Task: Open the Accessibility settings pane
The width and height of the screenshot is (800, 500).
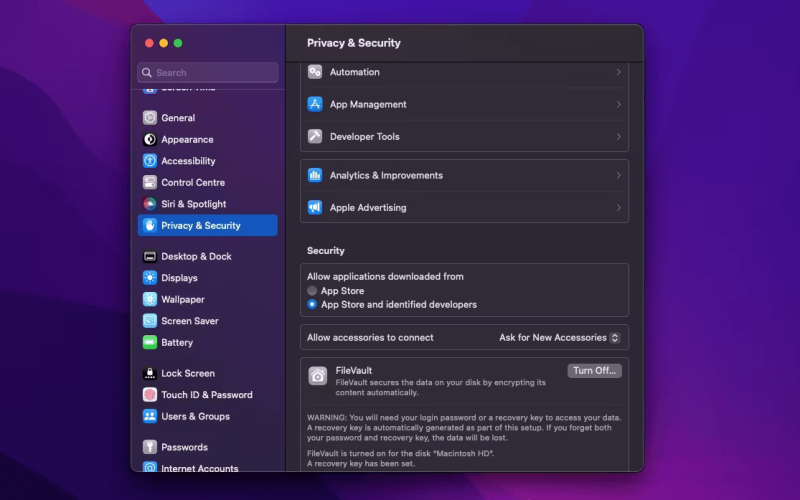Action: (x=208, y=161)
